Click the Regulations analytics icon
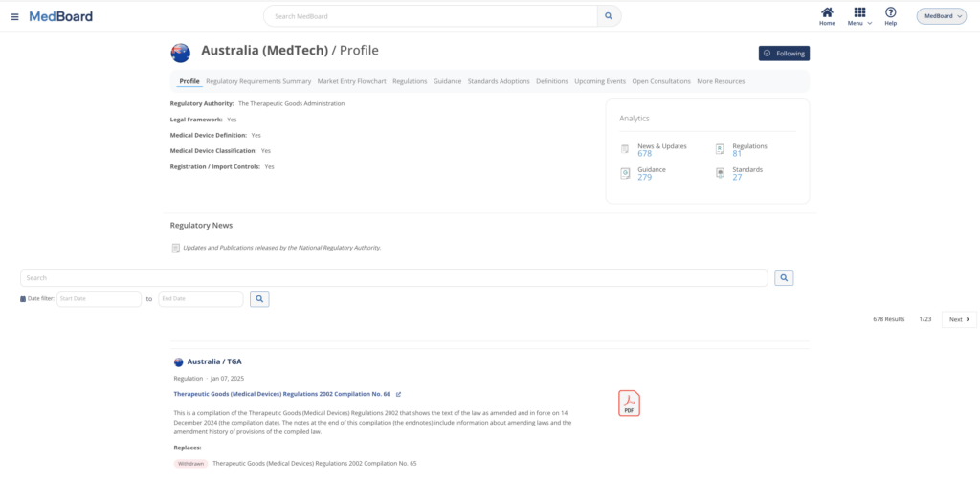This screenshot has height=481, width=980. click(x=720, y=149)
